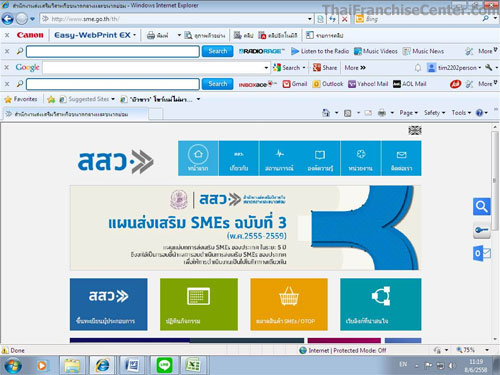Click the magnifier search icon on right sidebar

click(x=482, y=207)
